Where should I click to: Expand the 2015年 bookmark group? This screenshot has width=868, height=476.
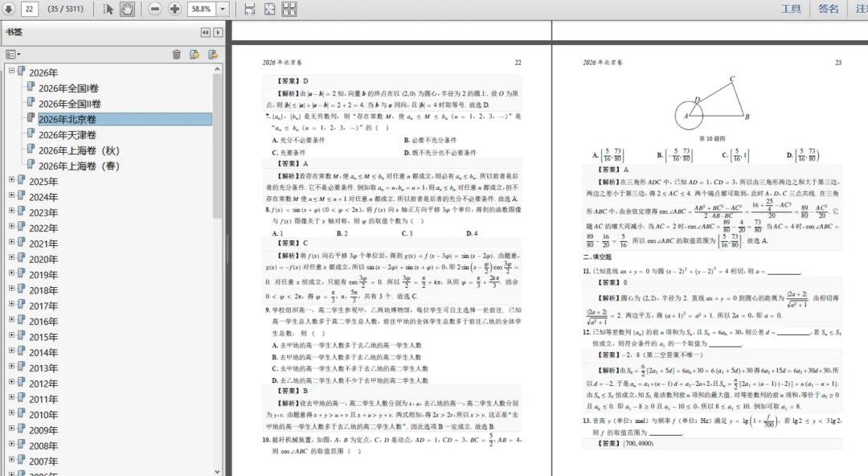[x=11, y=334]
